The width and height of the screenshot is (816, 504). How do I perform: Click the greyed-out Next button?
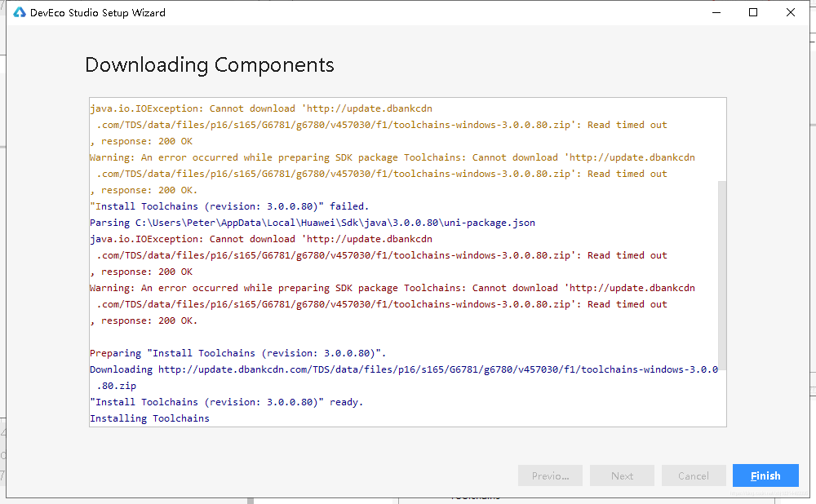coord(622,475)
